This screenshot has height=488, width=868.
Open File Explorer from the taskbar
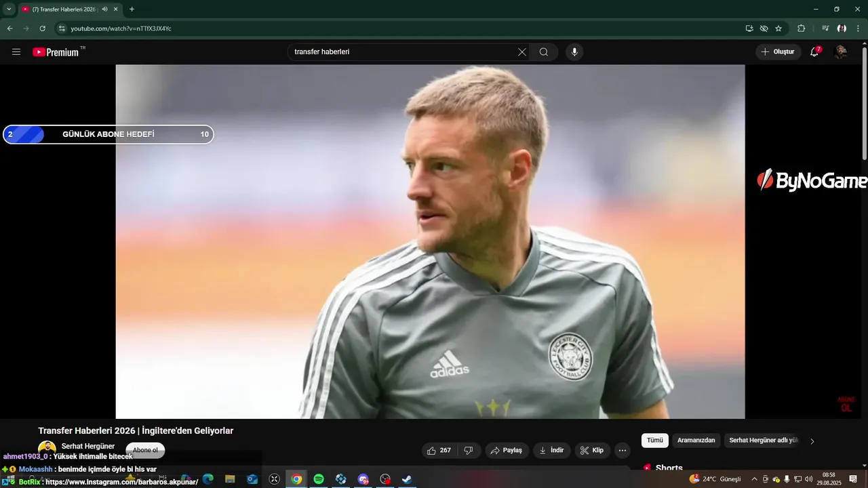(230, 479)
